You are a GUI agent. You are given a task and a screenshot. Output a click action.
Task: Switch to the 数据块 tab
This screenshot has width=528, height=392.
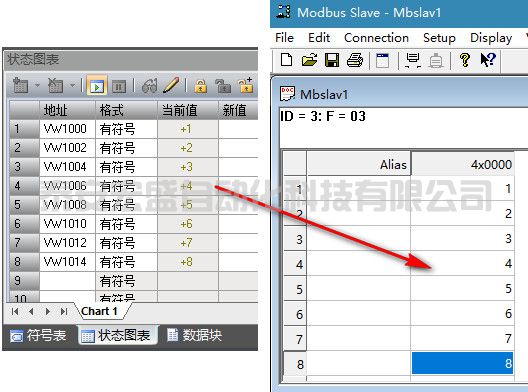(194, 335)
